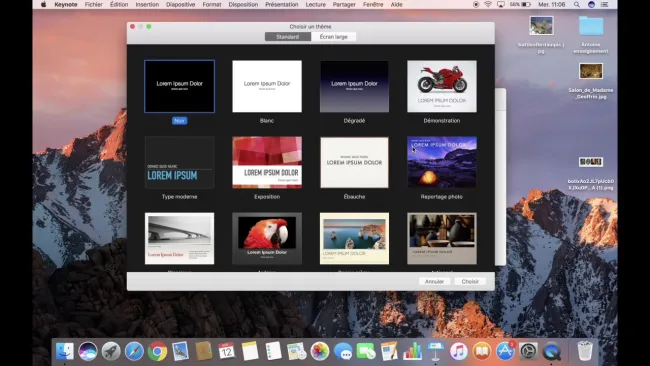Click the Mer. 11:06 clock
Image resolution: width=650 pixels, height=366 pixels.
point(552,5)
